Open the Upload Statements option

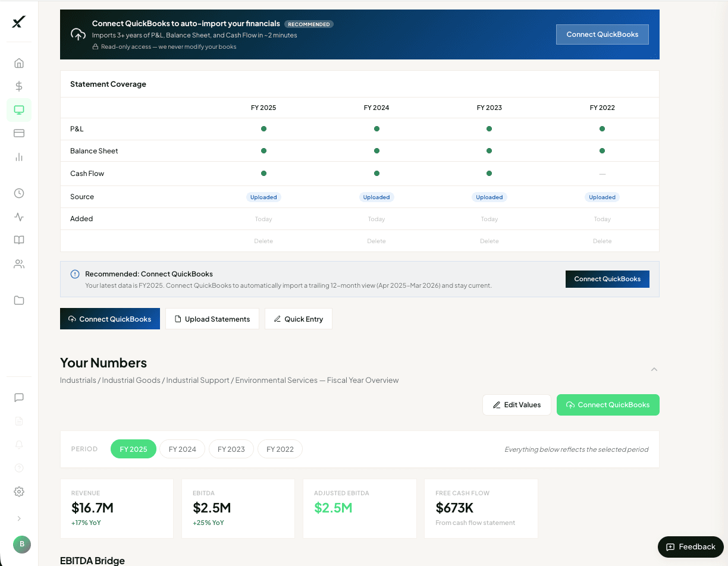[212, 319]
